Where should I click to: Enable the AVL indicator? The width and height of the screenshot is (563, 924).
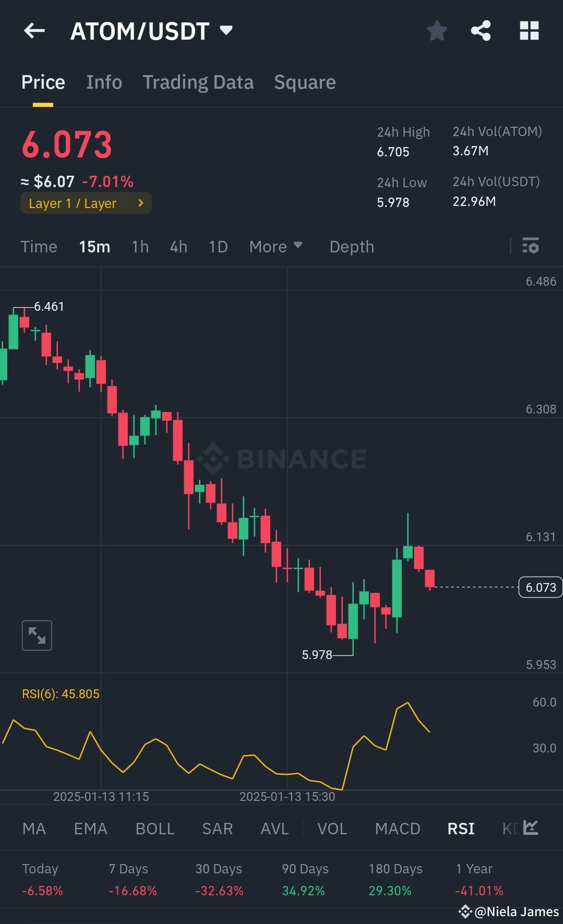coord(274,829)
